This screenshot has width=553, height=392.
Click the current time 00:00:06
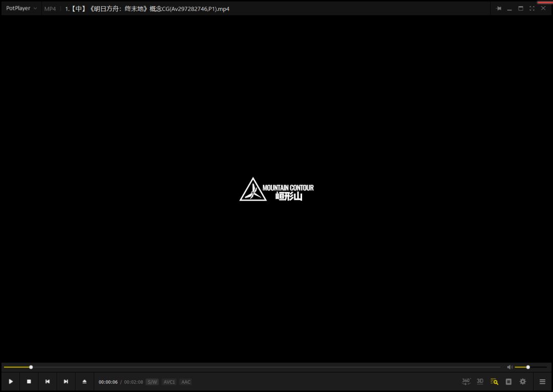pos(108,382)
